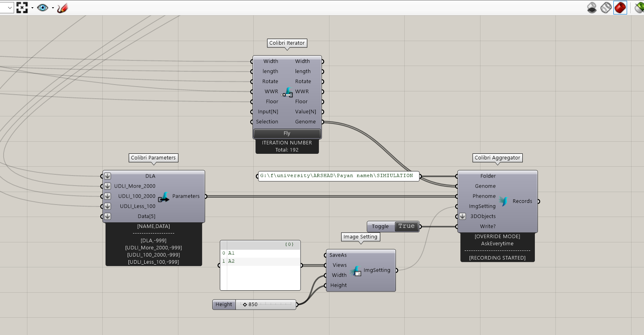The image size is (644, 335).
Task: Switch to wireframe preview mode
Action: pyautogui.click(x=606, y=8)
